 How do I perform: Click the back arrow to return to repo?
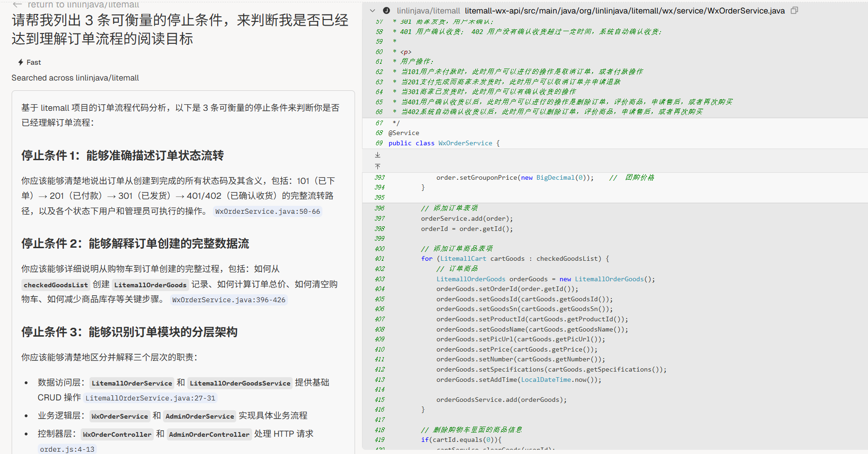[x=17, y=5]
